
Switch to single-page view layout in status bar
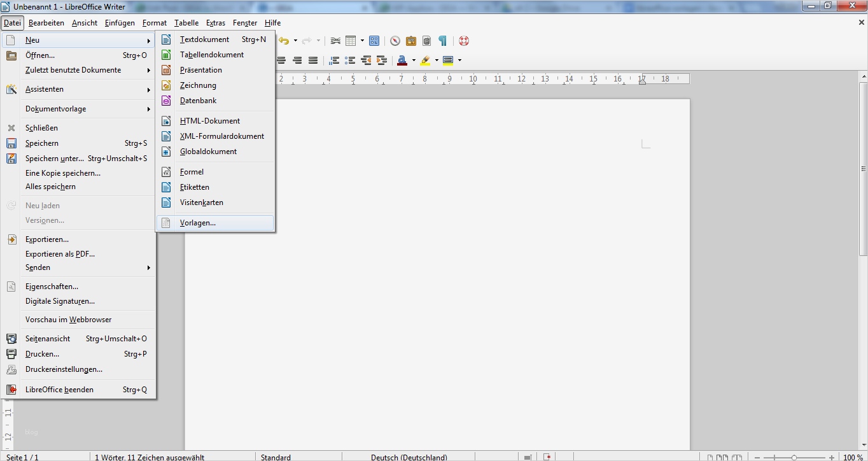pyautogui.click(x=711, y=457)
